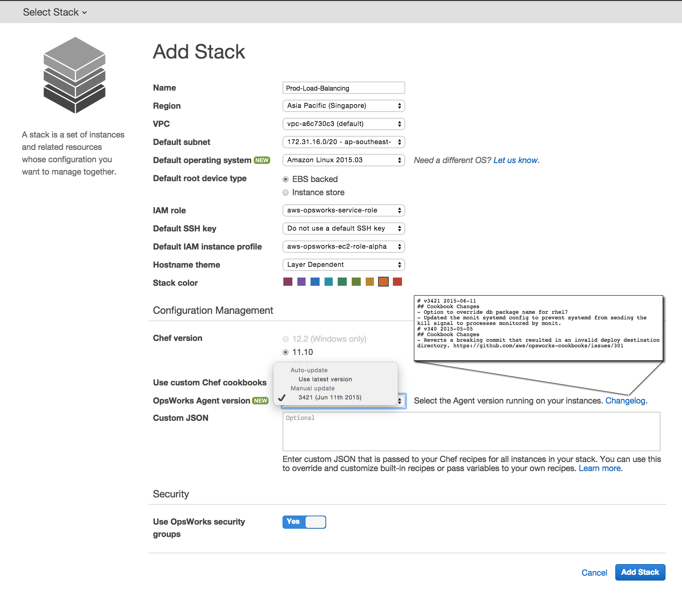This screenshot has height=616, width=682.
Task: Select Instance store root device type
Action: click(285, 192)
